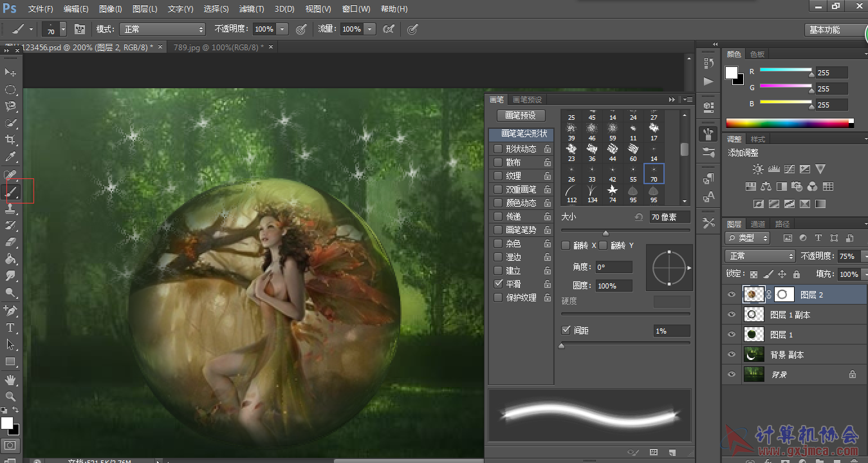Select the Horizontal Type tool
This screenshot has height=463, width=868.
pos(11,328)
